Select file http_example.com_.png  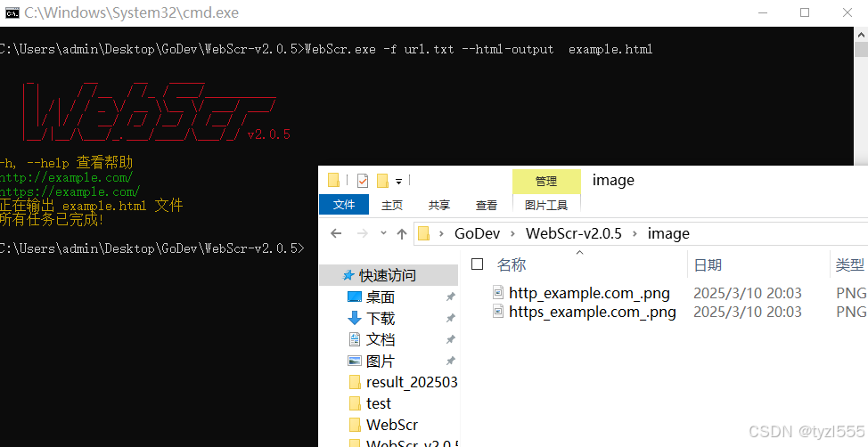click(x=589, y=293)
